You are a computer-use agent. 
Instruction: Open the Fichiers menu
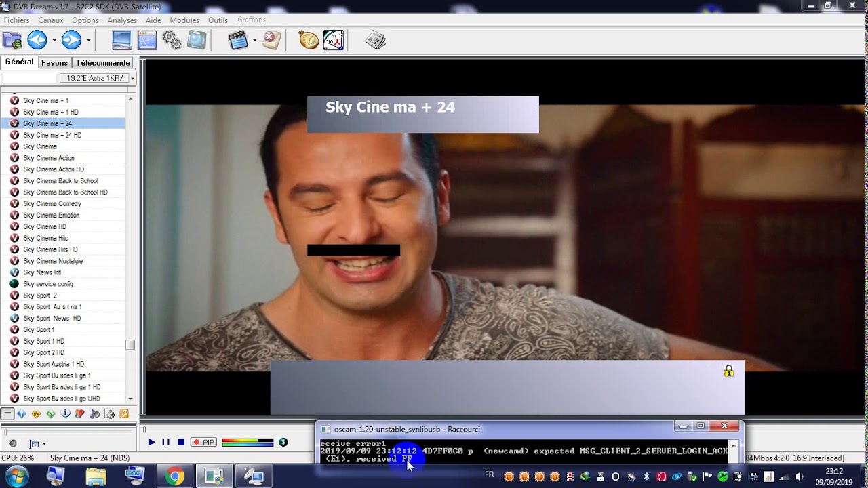pos(16,20)
